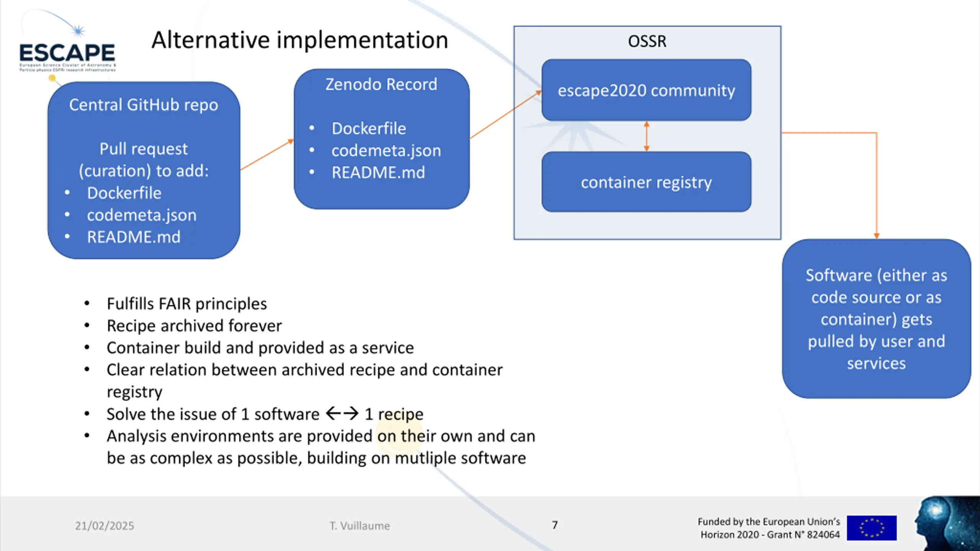Click the slide number 7
Image resolution: width=980 pixels, height=551 pixels.
pyautogui.click(x=555, y=525)
